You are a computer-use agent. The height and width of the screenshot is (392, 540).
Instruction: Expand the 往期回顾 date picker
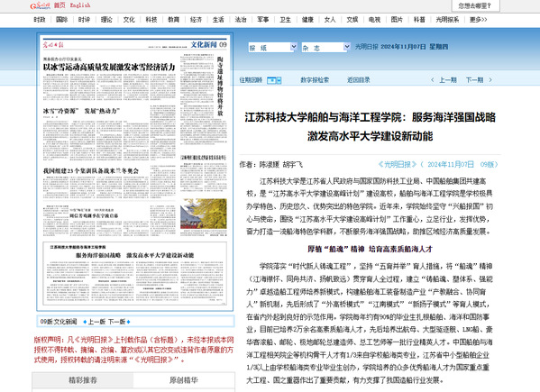tap(274, 80)
